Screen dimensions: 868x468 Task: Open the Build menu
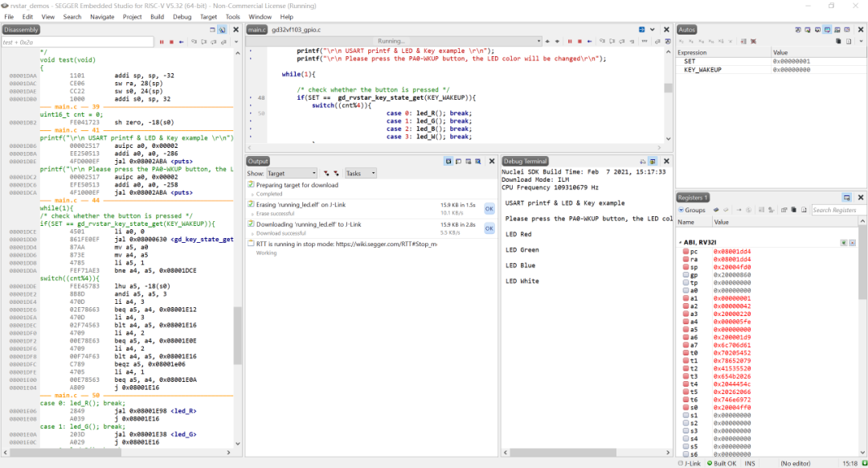coord(158,17)
